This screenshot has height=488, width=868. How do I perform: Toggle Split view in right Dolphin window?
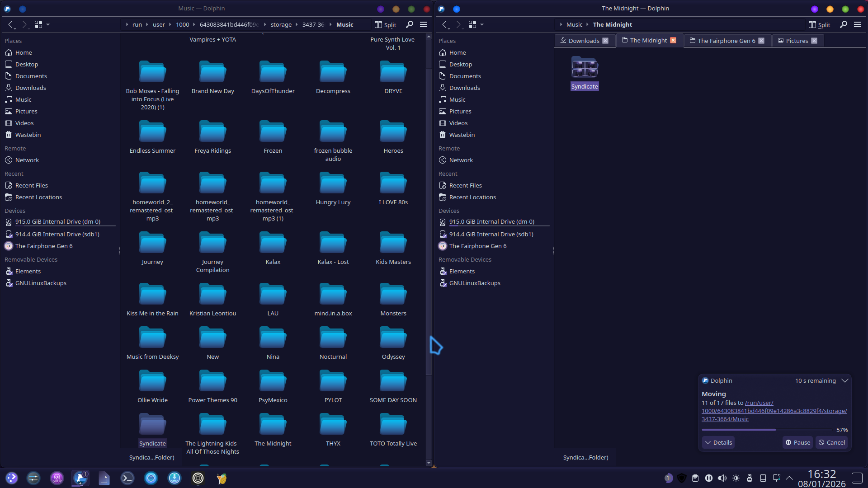tap(819, 24)
